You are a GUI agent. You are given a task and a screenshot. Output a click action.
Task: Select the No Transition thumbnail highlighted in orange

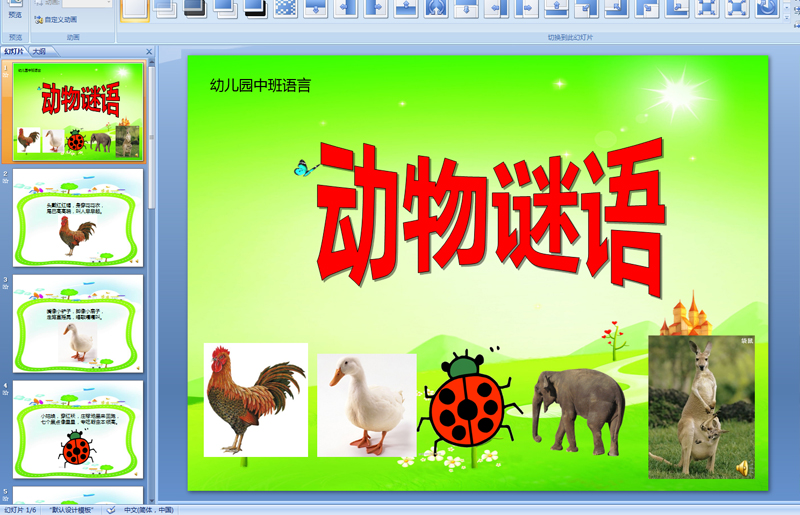tap(135, 9)
